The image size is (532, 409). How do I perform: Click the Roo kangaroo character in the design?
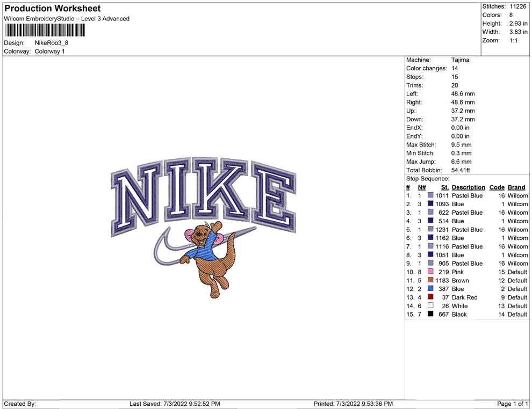208,259
